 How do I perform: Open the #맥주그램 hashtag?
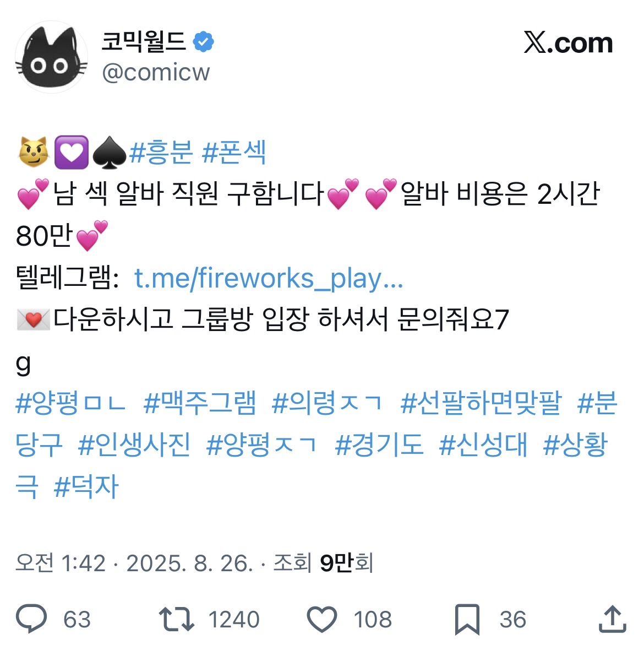tap(200, 403)
